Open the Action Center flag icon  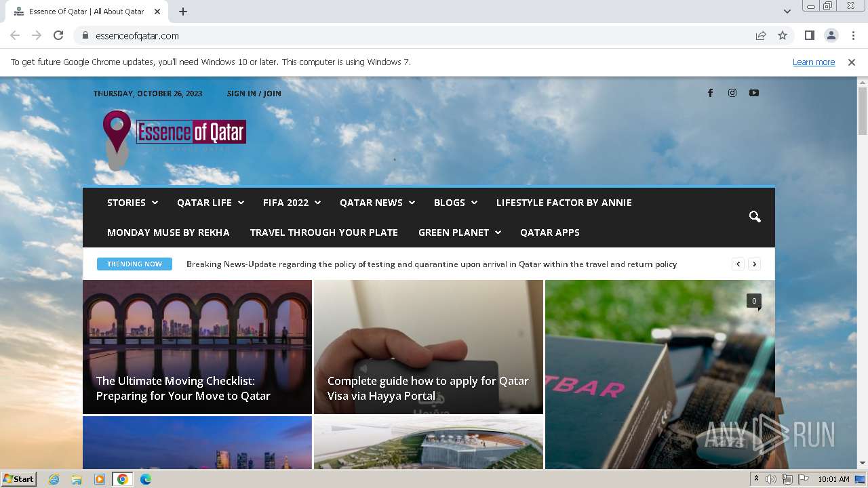[803, 479]
